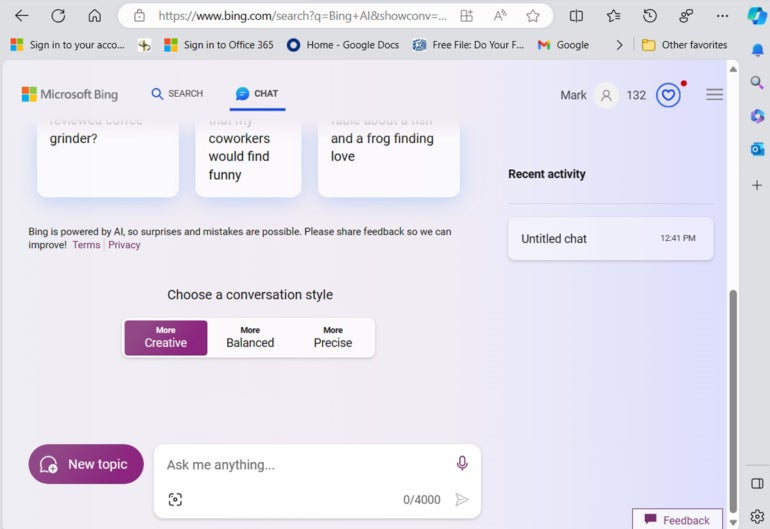Expand the favorites bar overflow chevron
The height and width of the screenshot is (529, 770).
pos(619,45)
